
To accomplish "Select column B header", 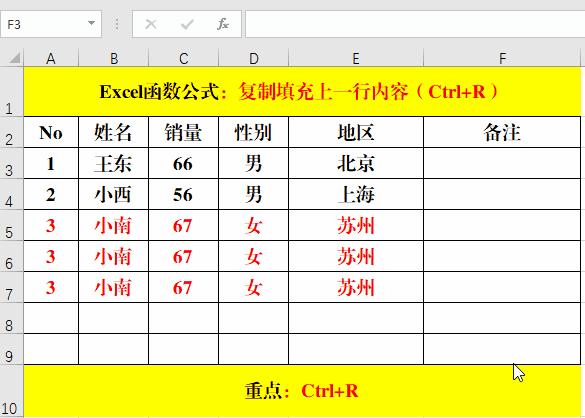I will [113, 58].
